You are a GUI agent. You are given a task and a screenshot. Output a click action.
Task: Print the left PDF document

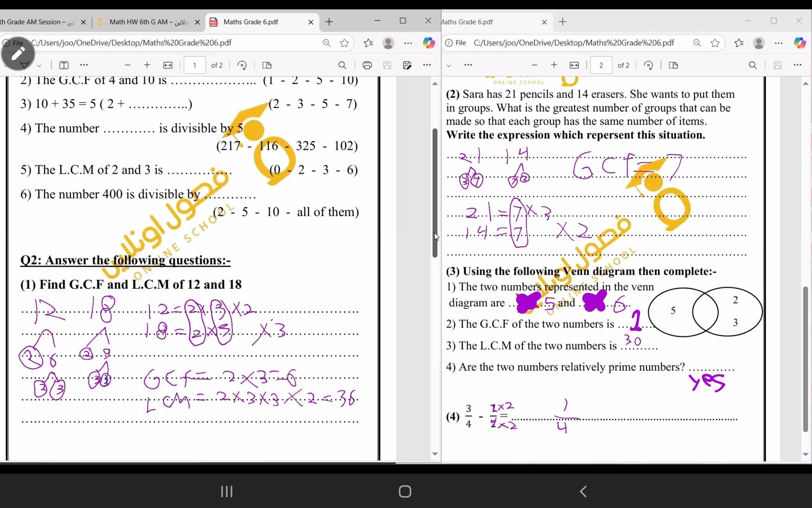[x=367, y=65]
